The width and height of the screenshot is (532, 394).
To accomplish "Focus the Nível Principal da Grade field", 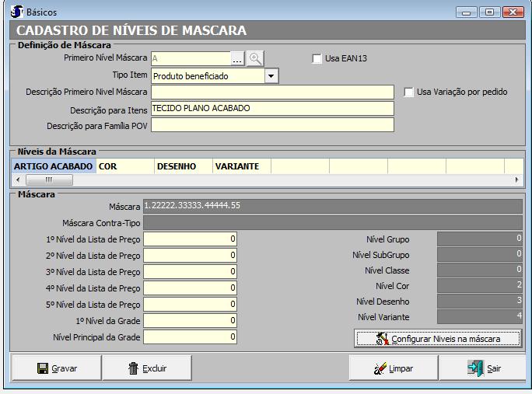I will [191, 337].
